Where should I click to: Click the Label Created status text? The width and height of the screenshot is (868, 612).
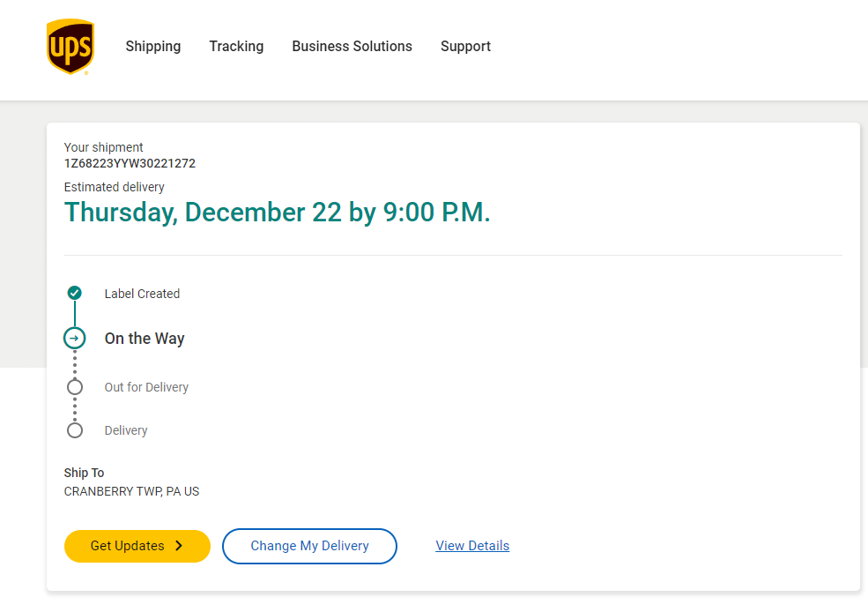coord(142,294)
